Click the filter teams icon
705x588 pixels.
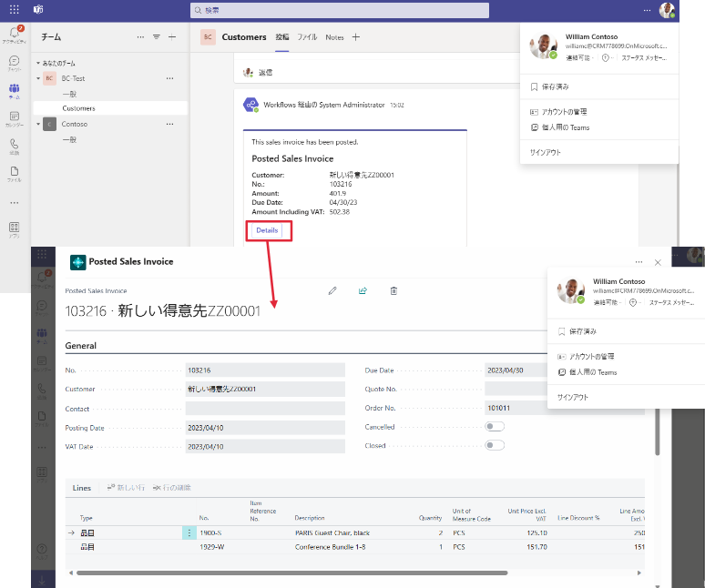click(157, 36)
